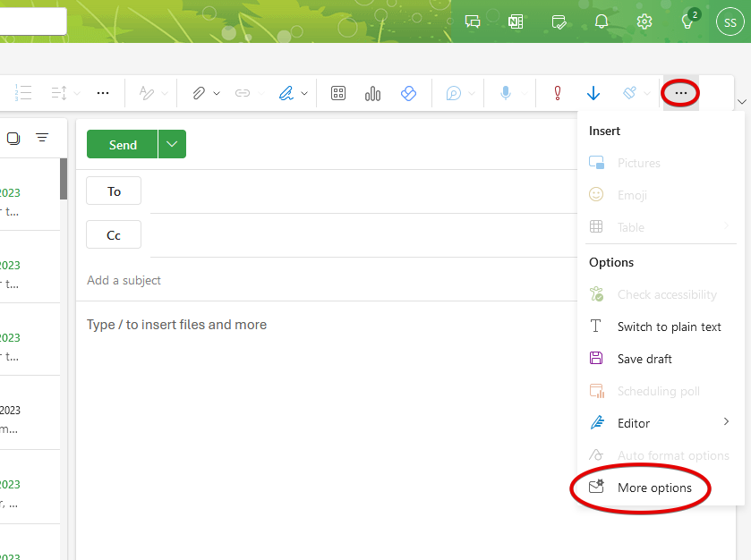Screen dimensions: 751x560
Task: Choose Save draft from the menu
Action: tap(644, 359)
